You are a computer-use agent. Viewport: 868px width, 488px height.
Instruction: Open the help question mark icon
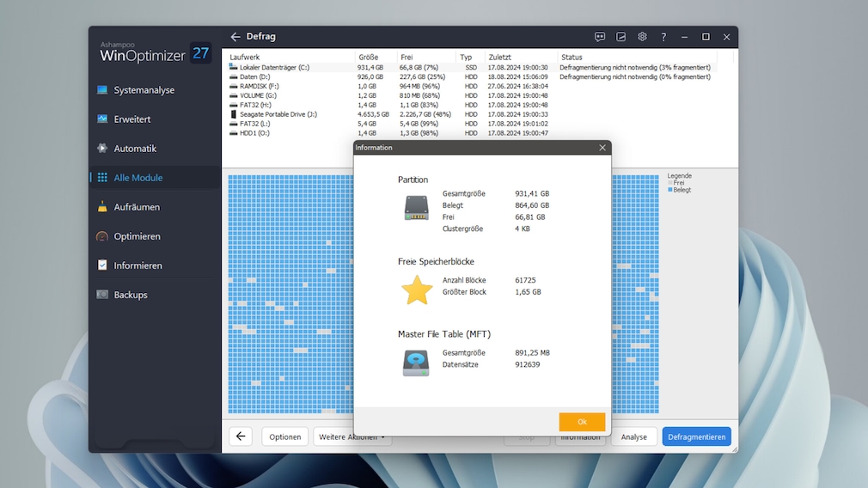click(663, 37)
